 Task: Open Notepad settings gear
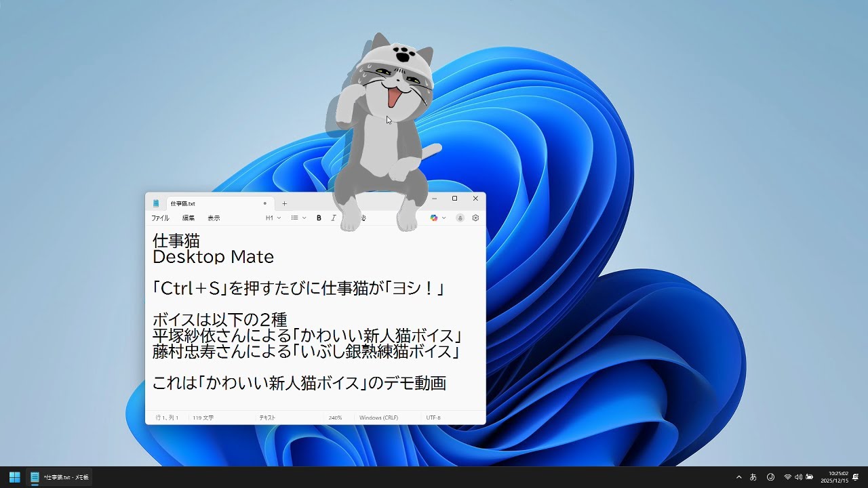click(x=475, y=218)
